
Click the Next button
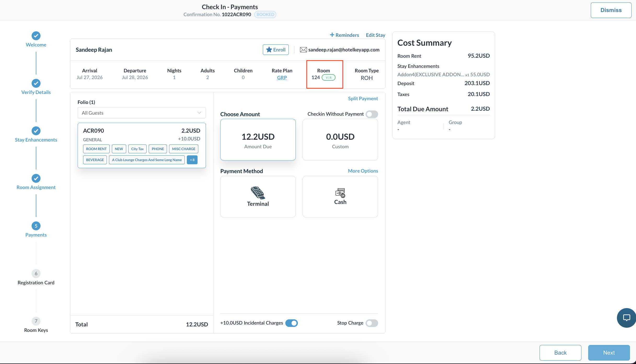click(609, 353)
